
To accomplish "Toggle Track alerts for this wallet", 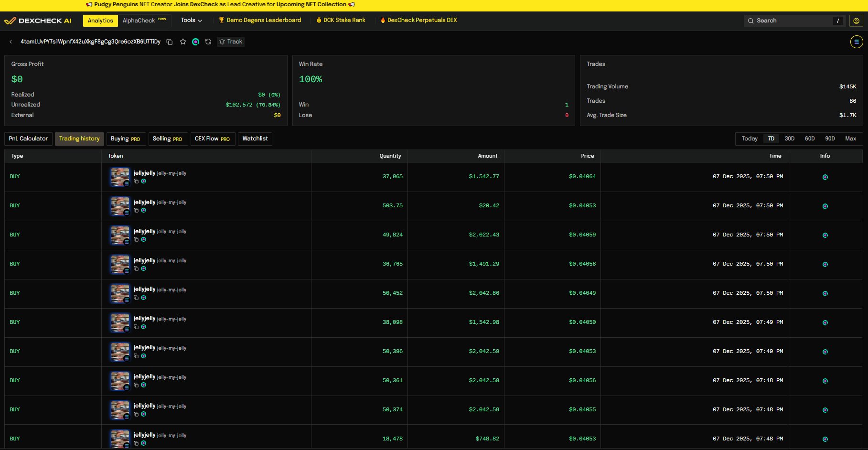I will (x=231, y=42).
